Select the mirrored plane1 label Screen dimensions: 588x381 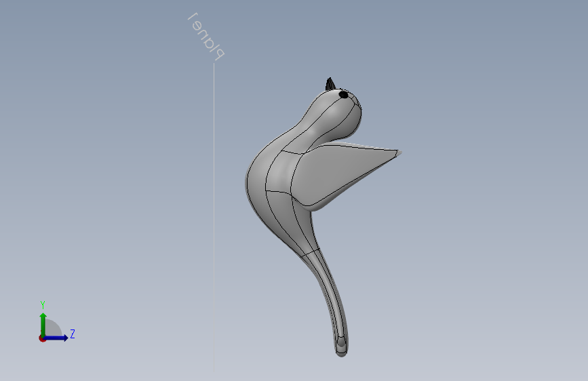[206, 37]
